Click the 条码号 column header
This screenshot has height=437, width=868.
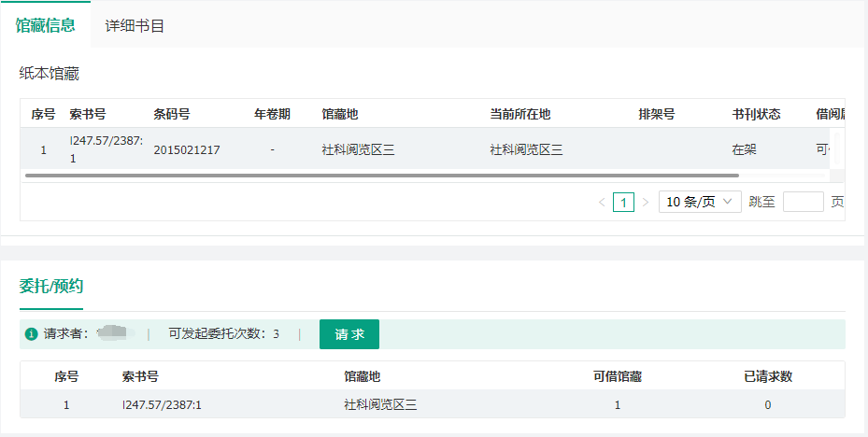coord(172,114)
